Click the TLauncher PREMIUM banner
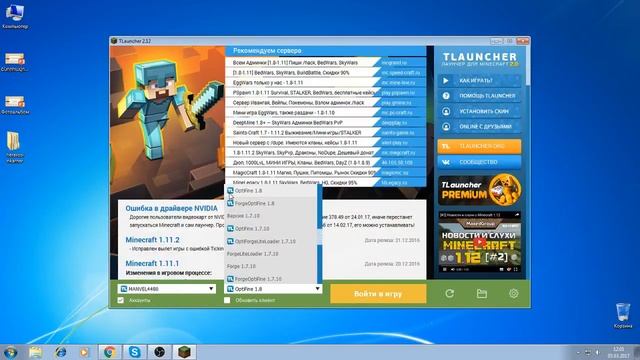The height and width of the screenshot is (360, 640). 480,190
